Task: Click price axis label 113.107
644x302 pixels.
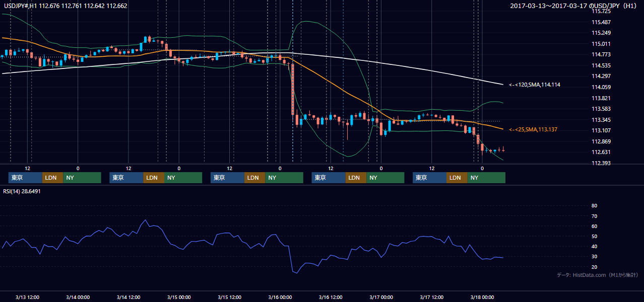Action: pyautogui.click(x=601, y=130)
